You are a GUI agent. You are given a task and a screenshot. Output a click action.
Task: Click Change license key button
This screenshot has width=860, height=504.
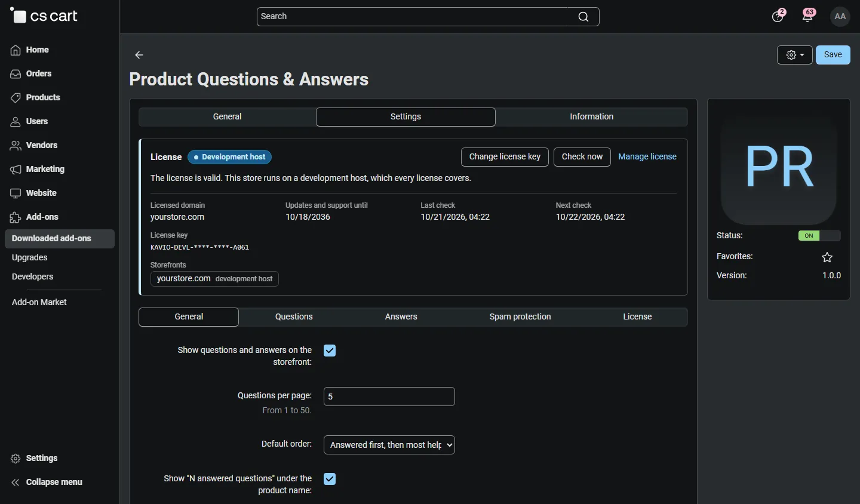point(505,157)
